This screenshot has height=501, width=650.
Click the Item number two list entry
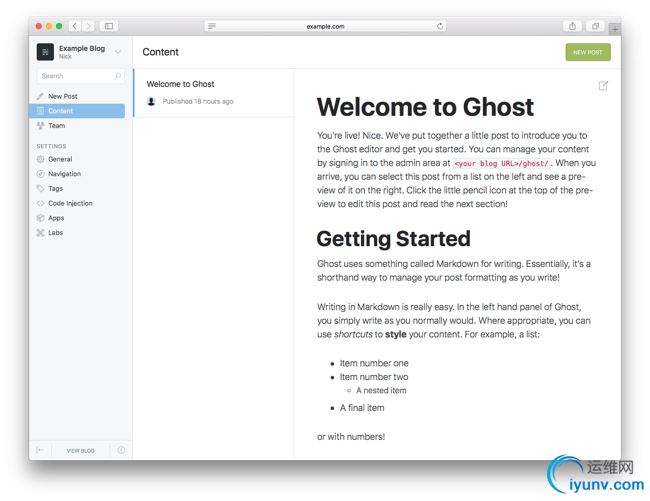click(374, 377)
